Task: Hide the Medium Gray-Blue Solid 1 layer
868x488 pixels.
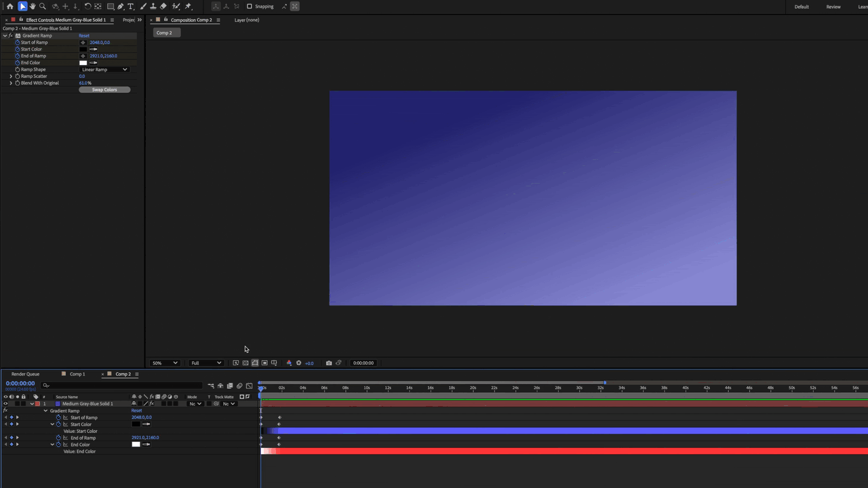Action: (x=5, y=403)
